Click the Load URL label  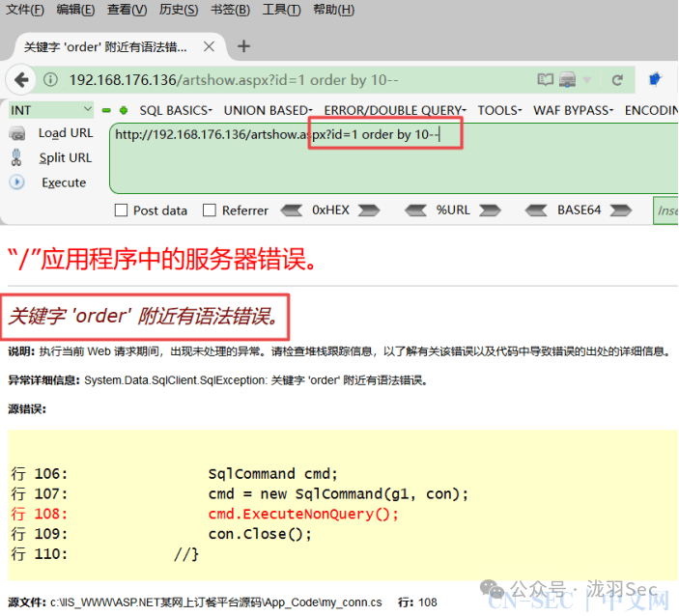coord(66,133)
